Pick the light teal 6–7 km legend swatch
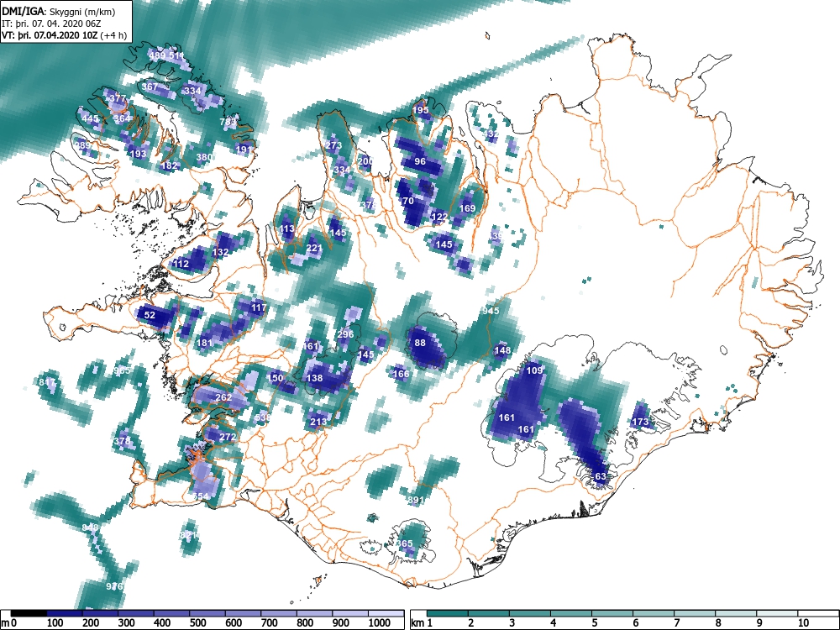840x630 pixels. [x=654, y=613]
